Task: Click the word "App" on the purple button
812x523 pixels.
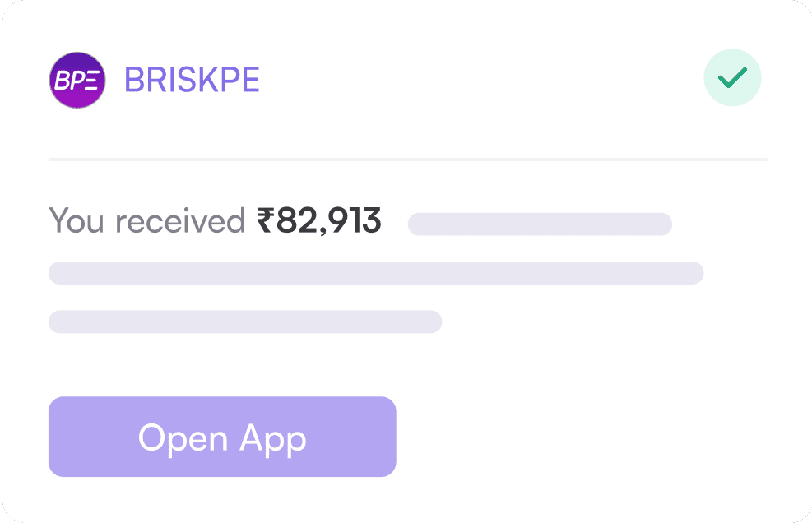Action: coord(273,437)
